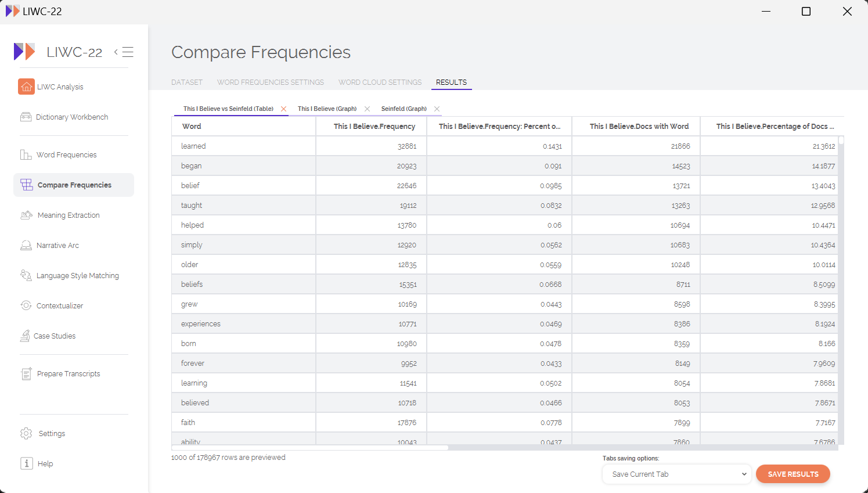Click the Dictionary Workbench icon
The image size is (868, 493).
(x=26, y=117)
